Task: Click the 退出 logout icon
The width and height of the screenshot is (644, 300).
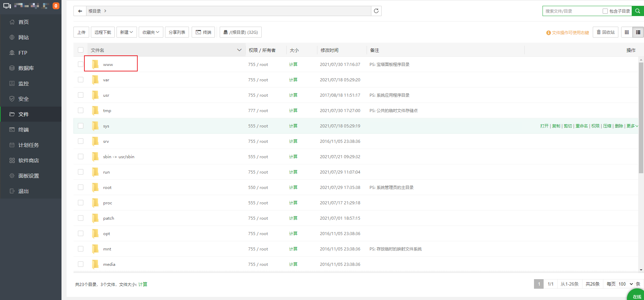Action: (x=12, y=191)
